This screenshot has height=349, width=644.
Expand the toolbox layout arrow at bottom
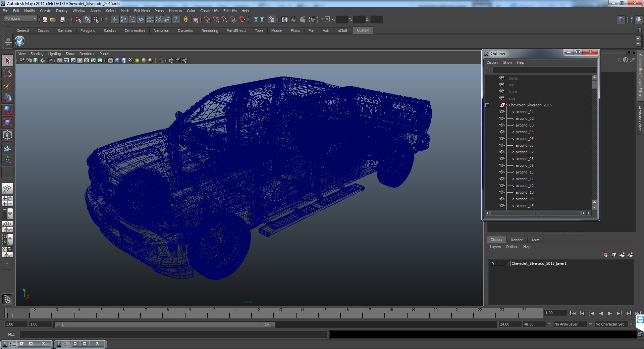7,264
